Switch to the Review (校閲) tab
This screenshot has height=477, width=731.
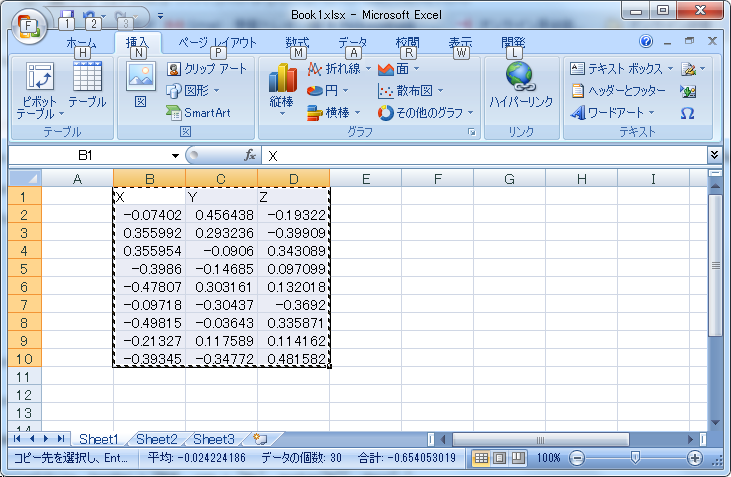click(407, 43)
